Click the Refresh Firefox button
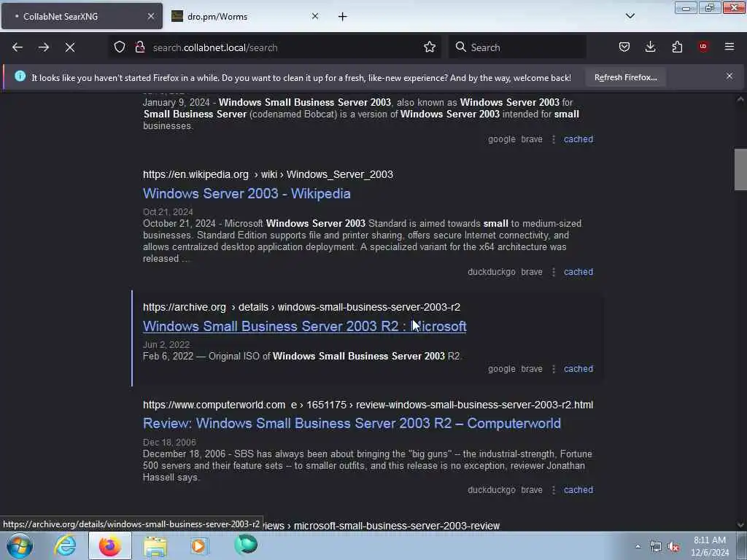 point(625,77)
